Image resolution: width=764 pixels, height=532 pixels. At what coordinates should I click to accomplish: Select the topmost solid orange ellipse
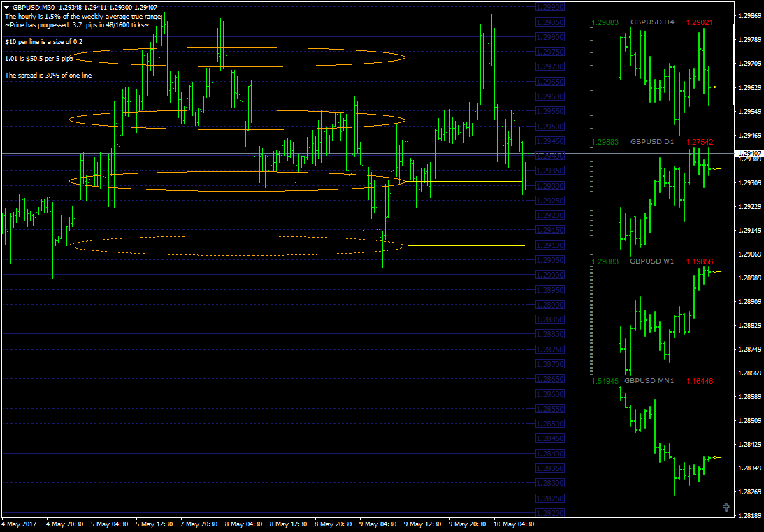tap(237, 57)
